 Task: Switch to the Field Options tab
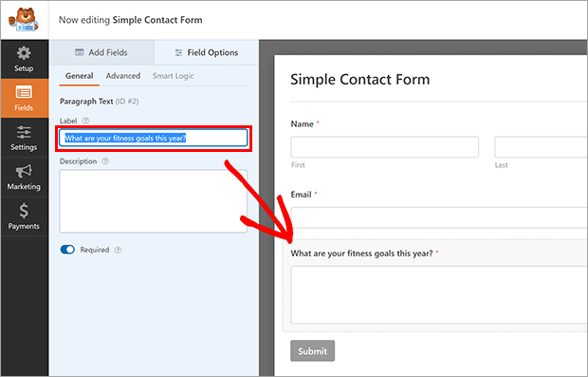pyautogui.click(x=206, y=52)
